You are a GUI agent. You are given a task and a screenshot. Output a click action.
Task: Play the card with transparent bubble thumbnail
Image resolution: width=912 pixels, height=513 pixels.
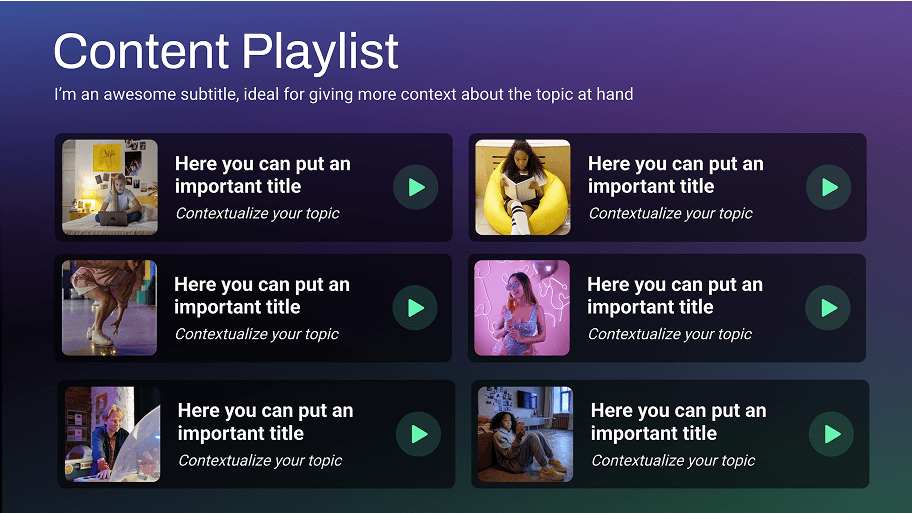coord(419,434)
